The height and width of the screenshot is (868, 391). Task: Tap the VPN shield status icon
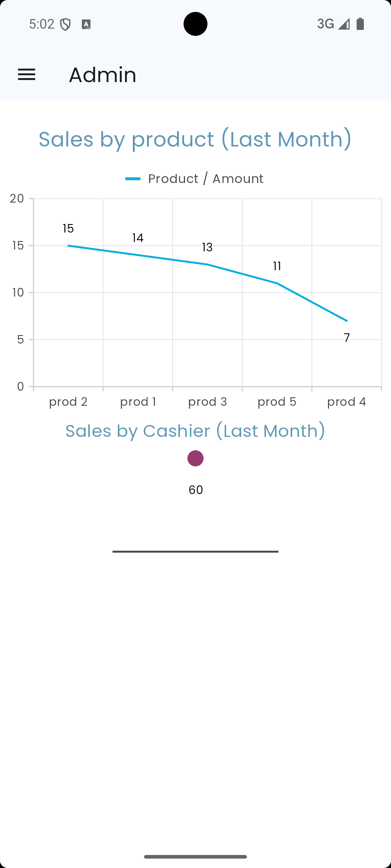tap(66, 25)
